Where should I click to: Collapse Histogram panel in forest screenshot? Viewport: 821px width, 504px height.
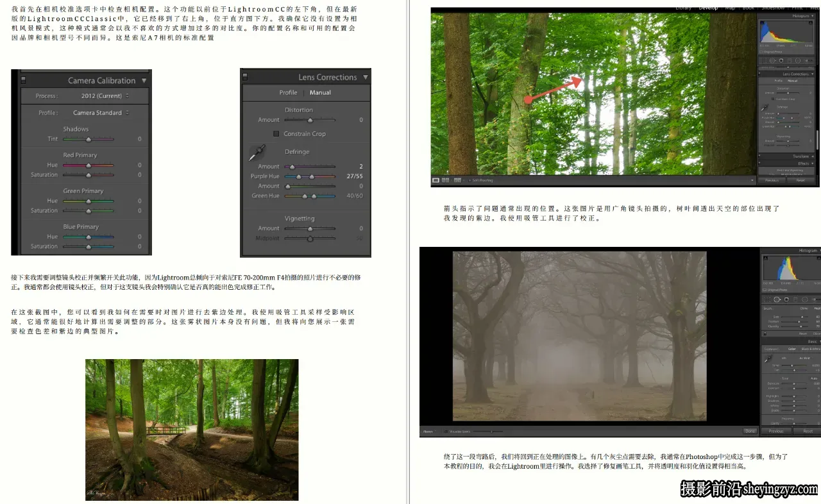[x=812, y=16]
